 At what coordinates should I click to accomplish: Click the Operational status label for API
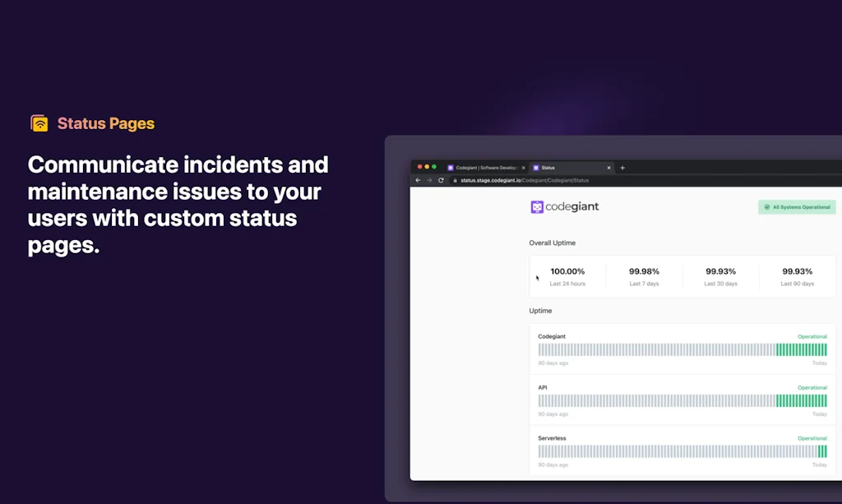(x=812, y=387)
